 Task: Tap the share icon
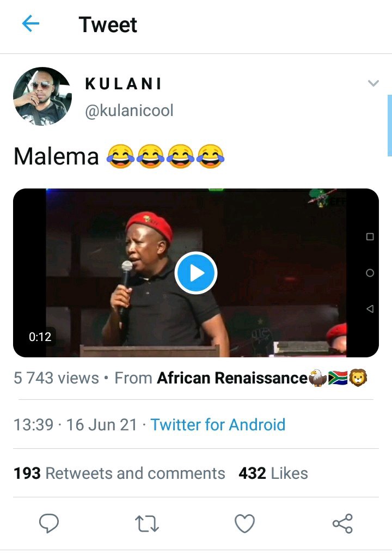342,523
